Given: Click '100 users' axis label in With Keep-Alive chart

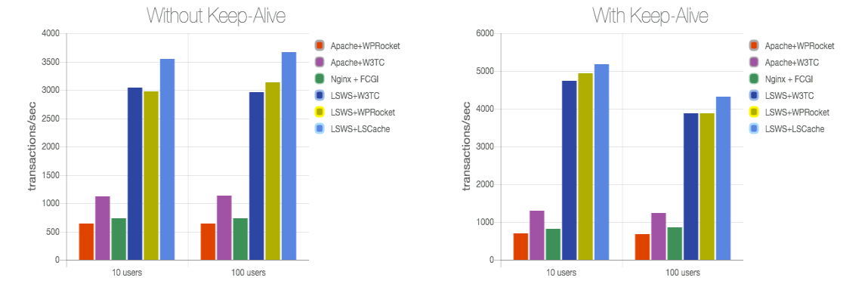Looking at the screenshot, I should pyautogui.click(x=684, y=273).
